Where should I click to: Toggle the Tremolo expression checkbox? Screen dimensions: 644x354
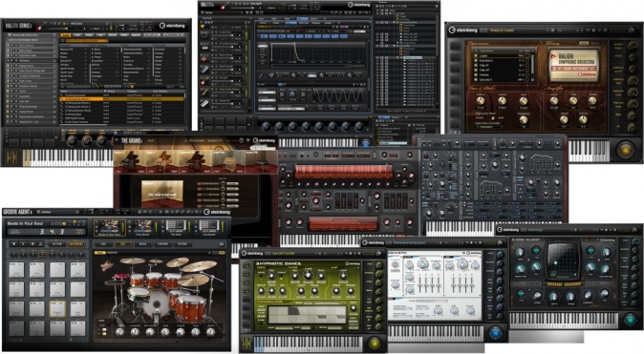pyautogui.click(x=476, y=75)
